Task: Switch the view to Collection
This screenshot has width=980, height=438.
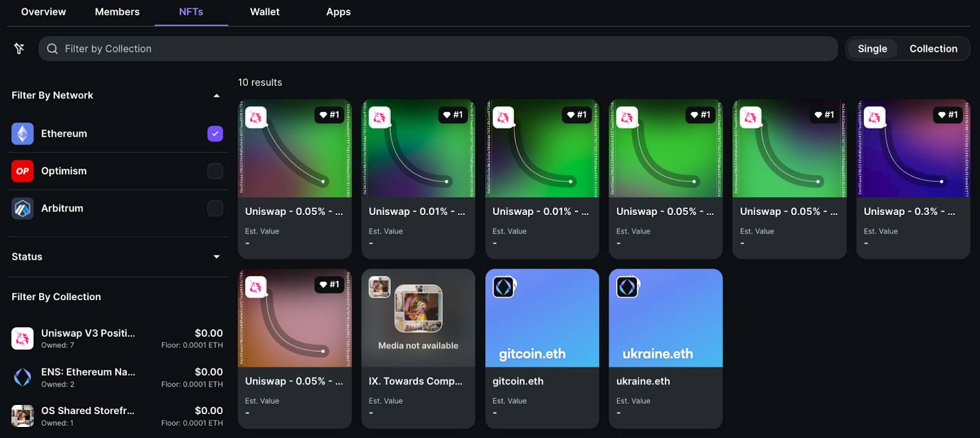Action: 933,48
